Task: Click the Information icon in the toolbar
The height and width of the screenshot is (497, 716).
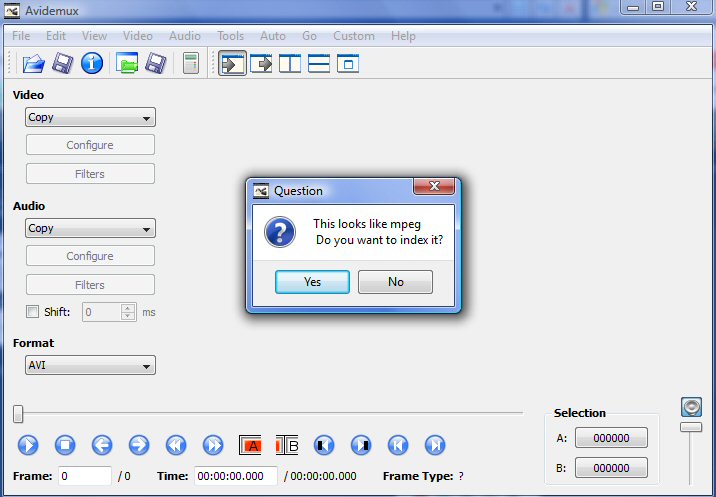Action: tap(92, 64)
